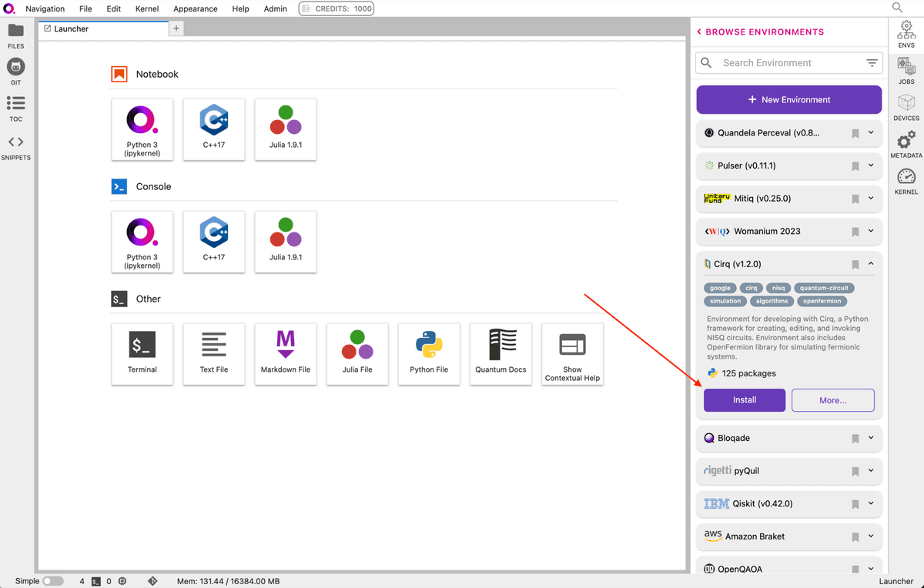Open the Git sidebar panel
The height and width of the screenshot is (588, 924).
tap(15, 72)
